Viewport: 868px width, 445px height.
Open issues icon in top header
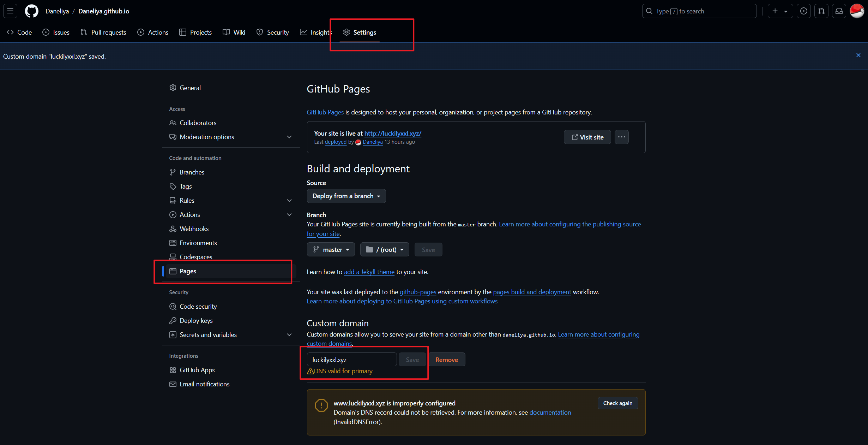(x=803, y=11)
